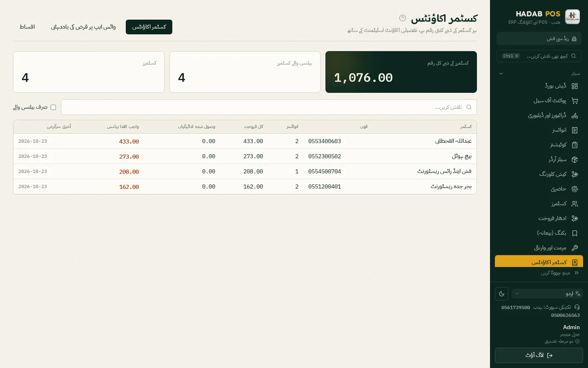The height and width of the screenshot is (368, 588).
Task: Click the global search box in sidebar
Action: pyautogui.click(x=539, y=56)
